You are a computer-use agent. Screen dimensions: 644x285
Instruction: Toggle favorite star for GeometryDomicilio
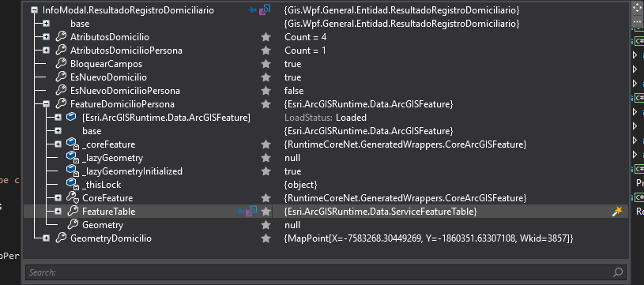click(x=266, y=238)
